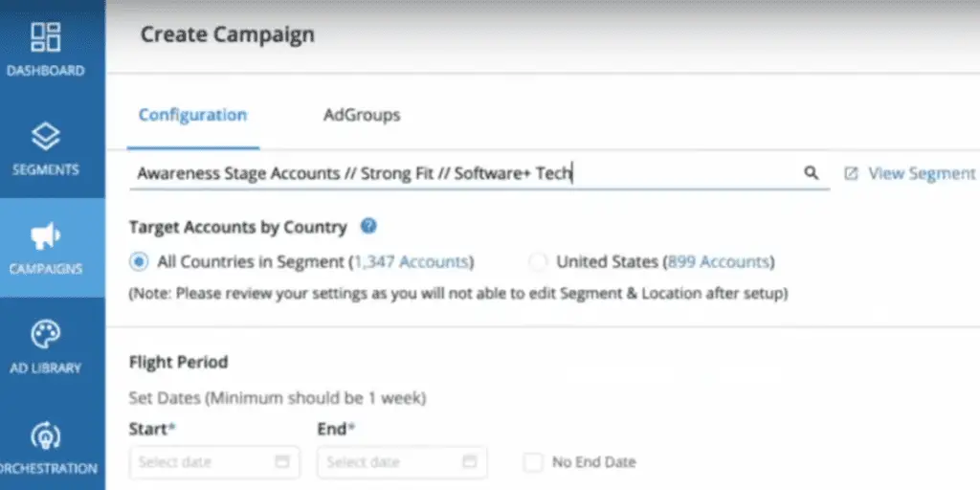Click the segment search magnifier icon
Screen dimensions: 980x490
click(x=811, y=173)
